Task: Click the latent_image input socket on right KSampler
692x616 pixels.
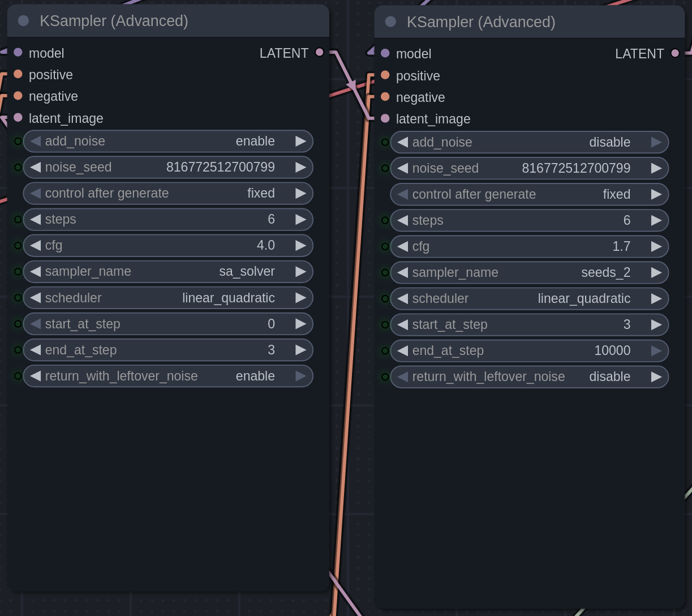Action: tap(385, 118)
